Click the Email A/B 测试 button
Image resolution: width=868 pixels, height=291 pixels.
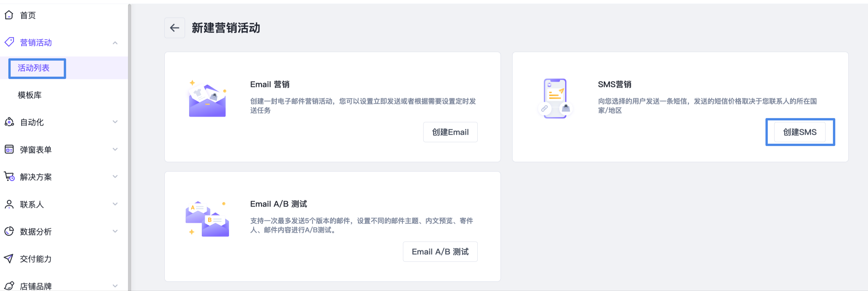pos(440,252)
